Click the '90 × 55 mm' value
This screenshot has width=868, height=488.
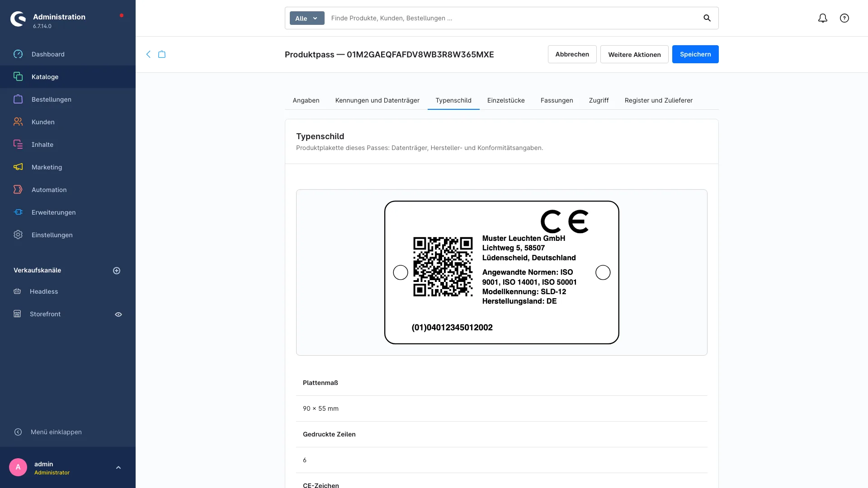pos(321,408)
